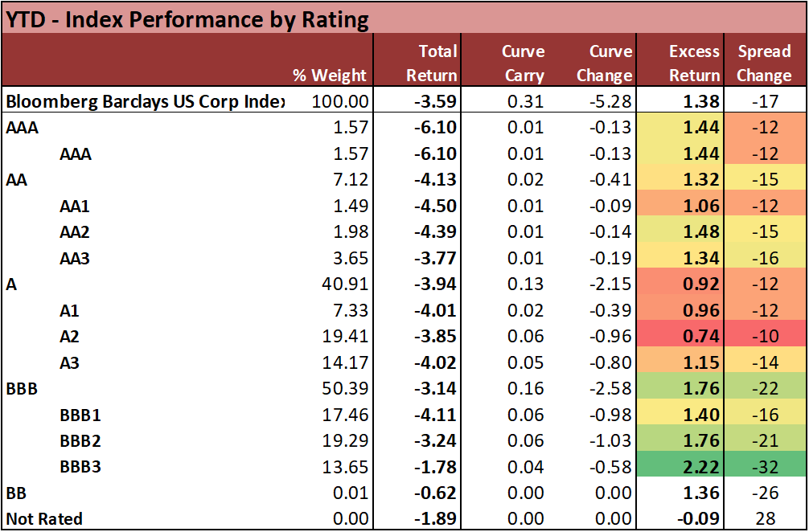
Task: Click the green -32 spread change cell
Action: coord(764,467)
